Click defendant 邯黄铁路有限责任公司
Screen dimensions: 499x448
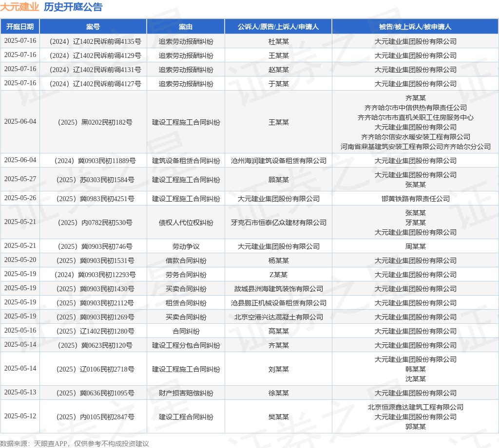pos(415,199)
